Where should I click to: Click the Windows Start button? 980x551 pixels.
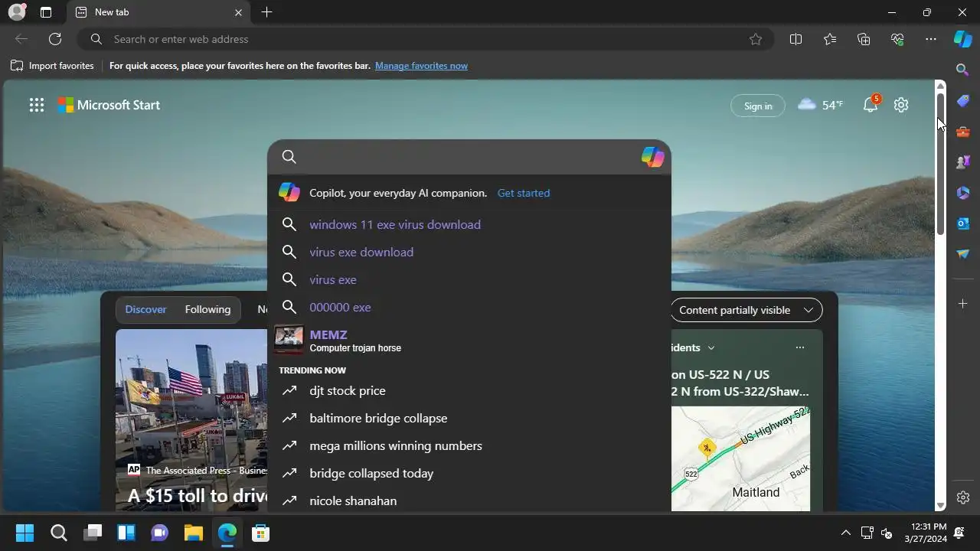point(24,533)
